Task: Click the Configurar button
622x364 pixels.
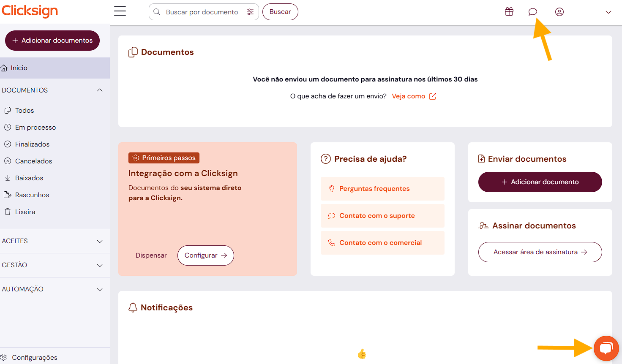Action: [206, 255]
